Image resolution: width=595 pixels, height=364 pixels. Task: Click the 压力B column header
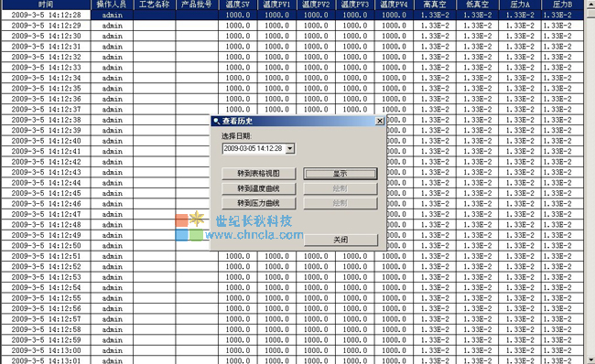pyautogui.click(x=562, y=5)
